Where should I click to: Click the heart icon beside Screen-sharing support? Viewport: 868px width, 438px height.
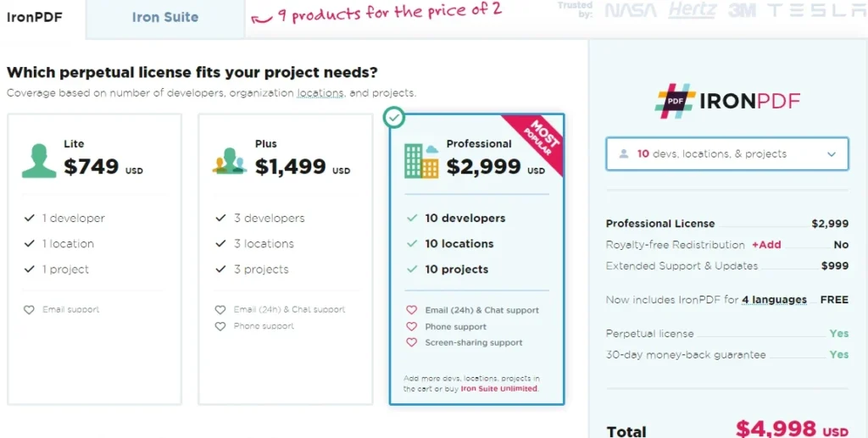pyautogui.click(x=412, y=343)
